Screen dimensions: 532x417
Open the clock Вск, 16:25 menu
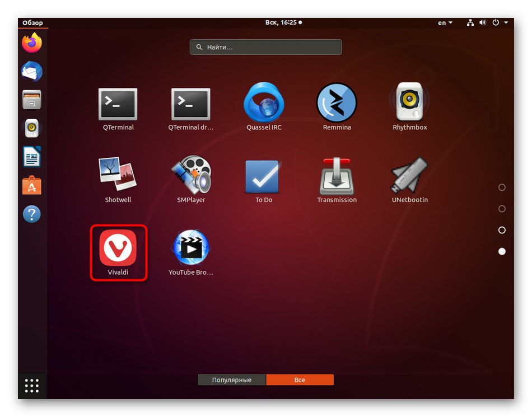pos(284,22)
